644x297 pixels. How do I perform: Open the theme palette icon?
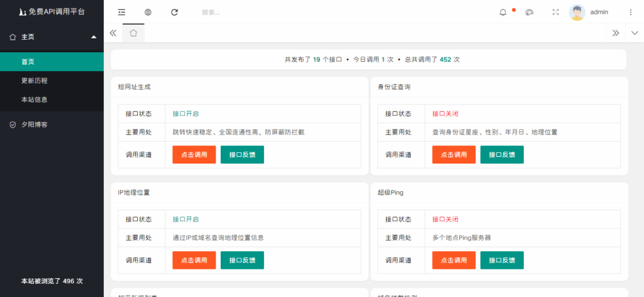[x=530, y=12]
